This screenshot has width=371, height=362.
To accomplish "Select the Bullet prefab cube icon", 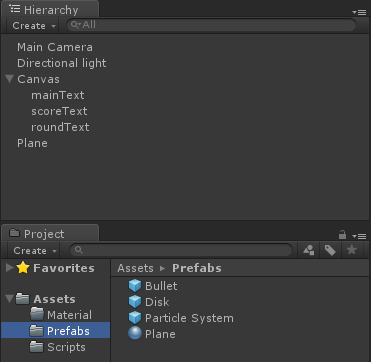I will click(135, 286).
